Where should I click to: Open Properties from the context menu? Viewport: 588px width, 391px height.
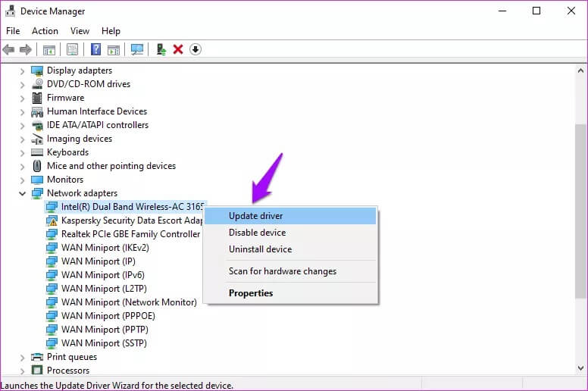[x=290, y=293]
